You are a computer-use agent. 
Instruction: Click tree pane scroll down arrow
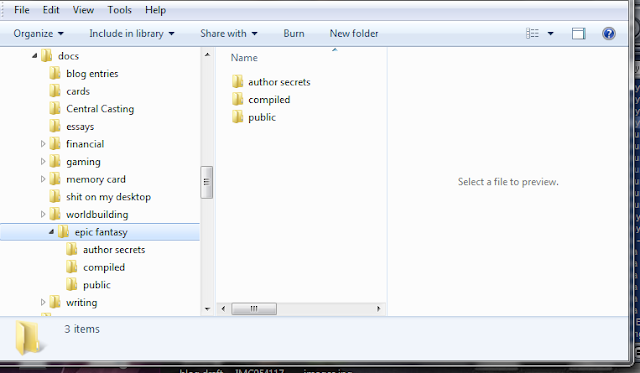[x=207, y=309]
